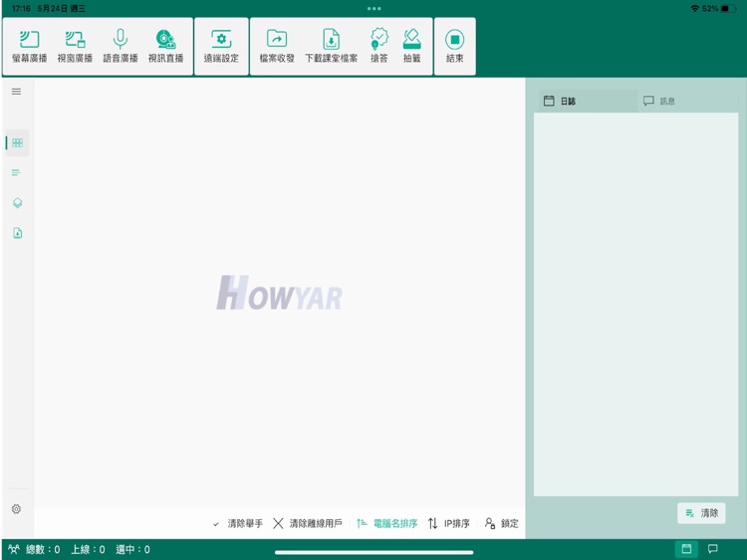This screenshot has height=560, width=747.
Task: Start voice broadcast (語音廣播)
Action: click(x=121, y=46)
